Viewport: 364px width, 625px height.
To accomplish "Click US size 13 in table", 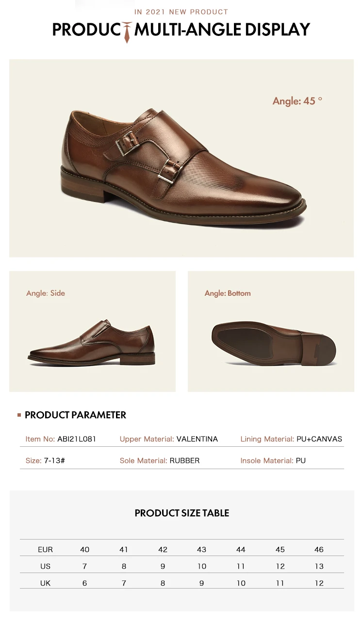I will (x=319, y=566).
